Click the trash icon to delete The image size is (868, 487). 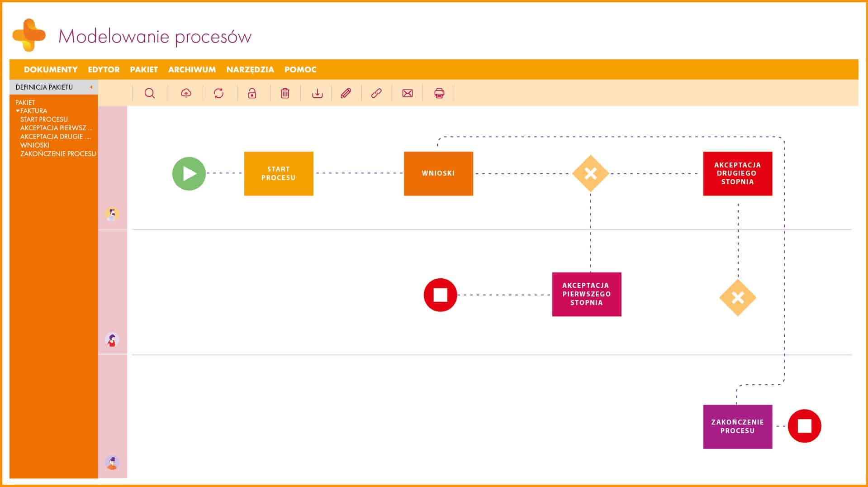click(x=285, y=93)
